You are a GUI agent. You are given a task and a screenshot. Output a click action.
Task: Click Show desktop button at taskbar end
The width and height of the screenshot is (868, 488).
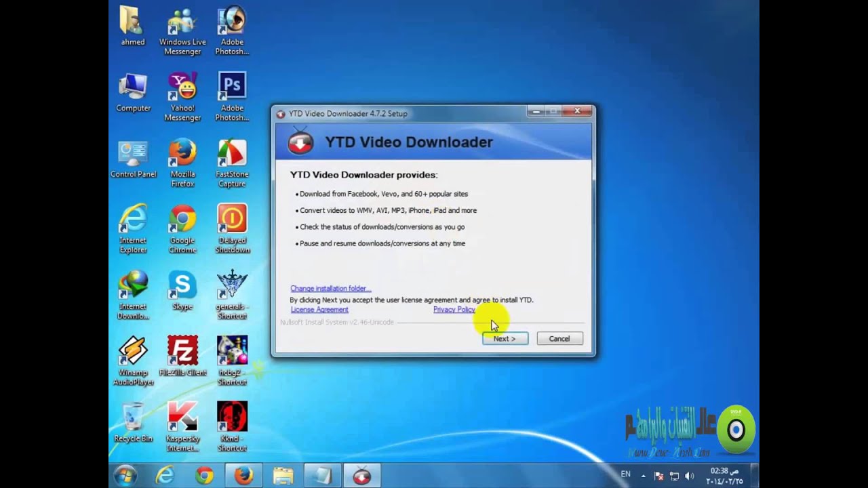click(x=755, y=476)
